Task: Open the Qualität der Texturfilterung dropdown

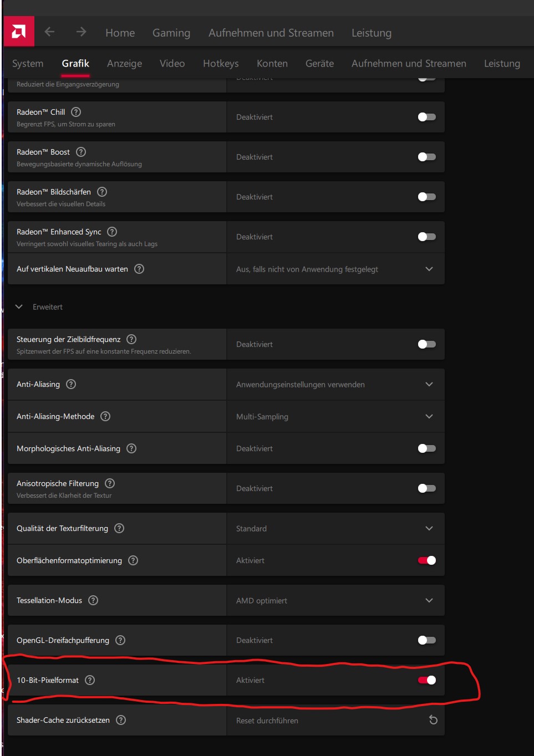Action: tap(428, 528)
